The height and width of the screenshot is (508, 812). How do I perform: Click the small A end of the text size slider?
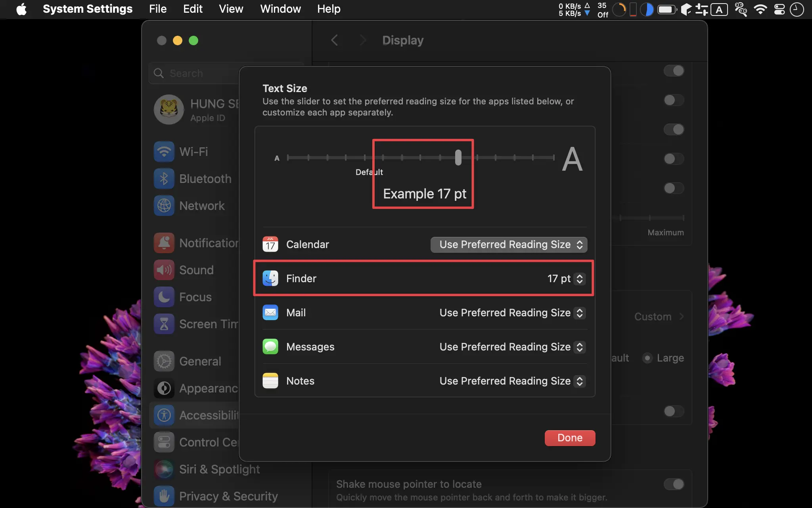coord(277,158)
